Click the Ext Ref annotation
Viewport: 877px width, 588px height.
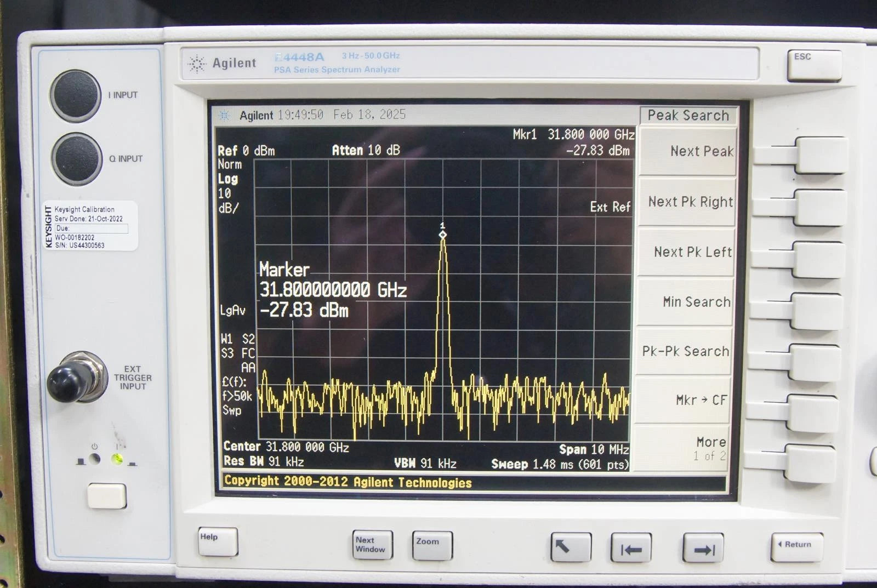tap(611, 207)
